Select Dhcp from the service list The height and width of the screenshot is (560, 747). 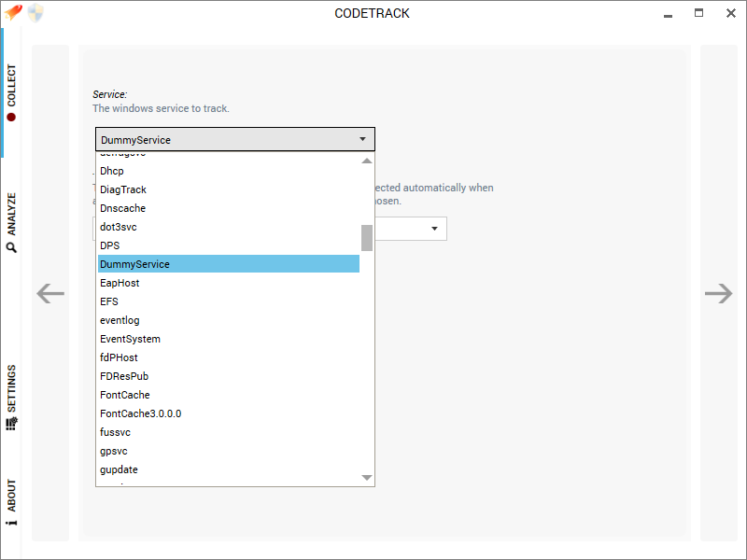[x=229, y=171]
